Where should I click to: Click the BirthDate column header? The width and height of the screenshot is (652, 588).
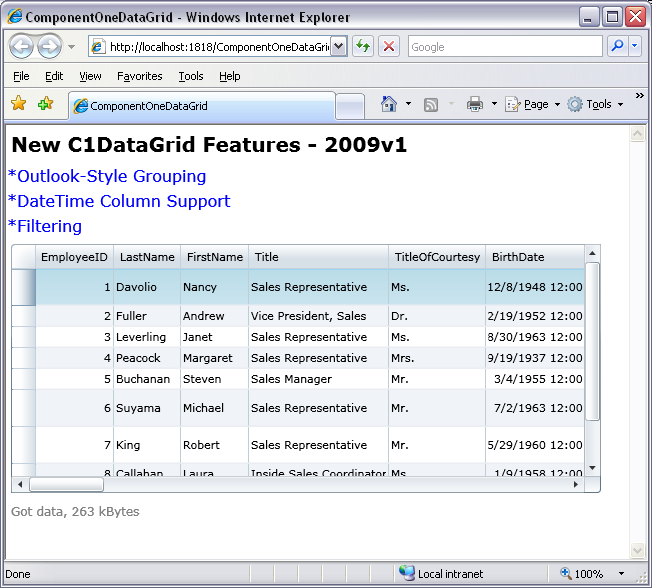pyautogui.click(x=535, y=257)
